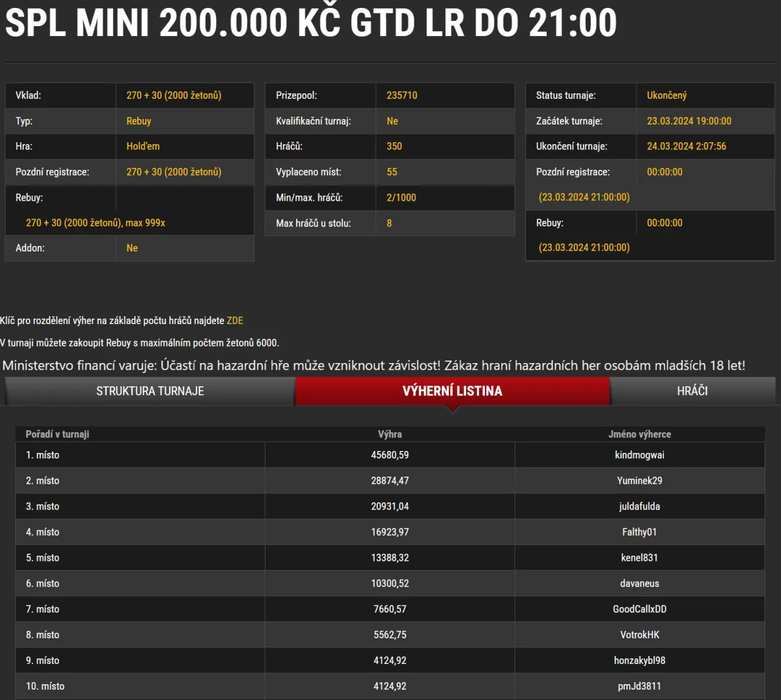The height and width of the screenshot is (700, 781).
Task: Click the Hra value Hold'em
Action: pos(143,146)
